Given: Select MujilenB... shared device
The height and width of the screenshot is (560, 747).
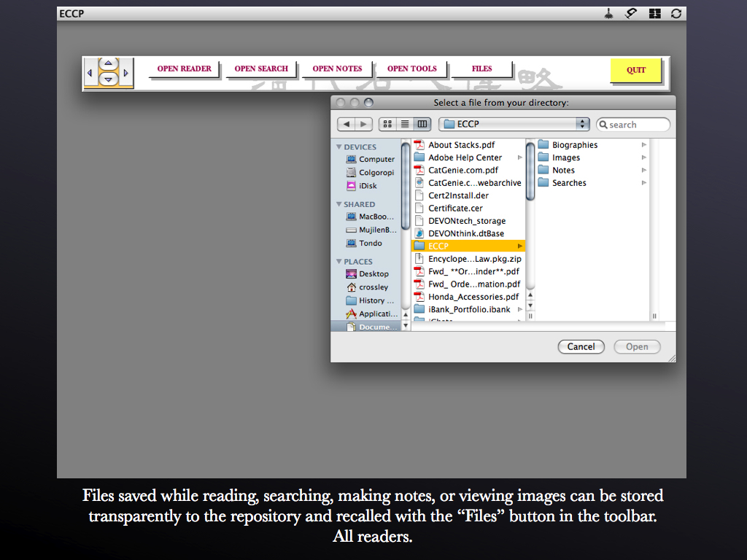Looking at the screenshot, I should tap(371, 230).
